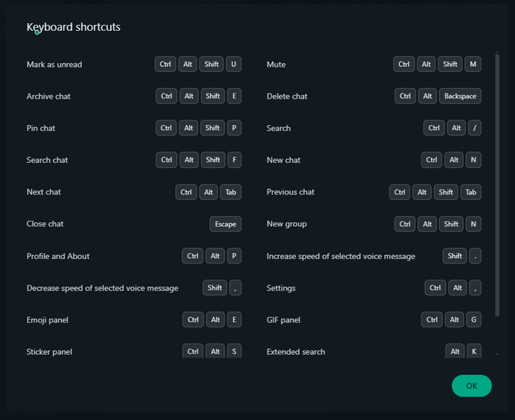
Task: Click the Keyboard shortcuts dialog title
Action: pos(73,27)
